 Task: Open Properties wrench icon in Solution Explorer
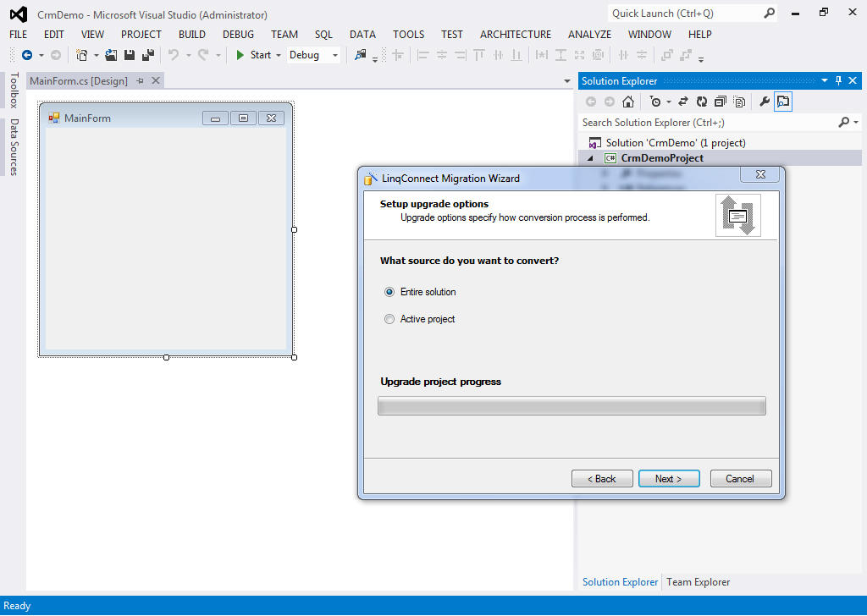pos(764,102)
